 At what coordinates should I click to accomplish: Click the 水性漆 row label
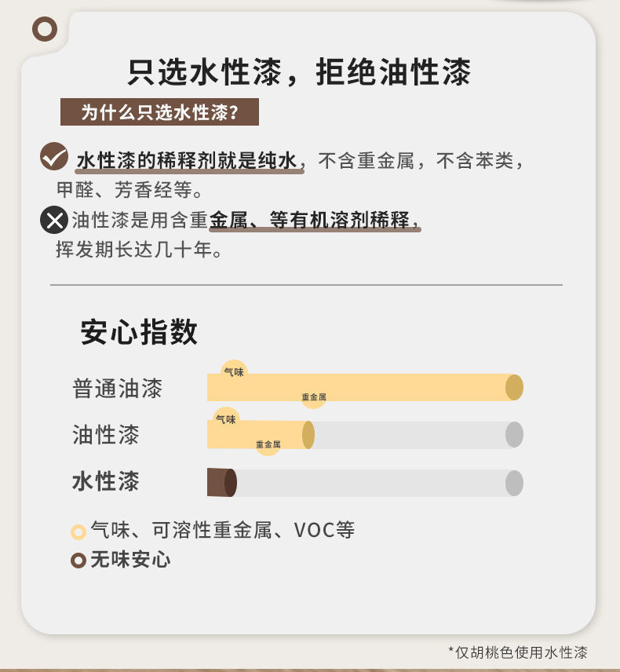coord(106,481)
